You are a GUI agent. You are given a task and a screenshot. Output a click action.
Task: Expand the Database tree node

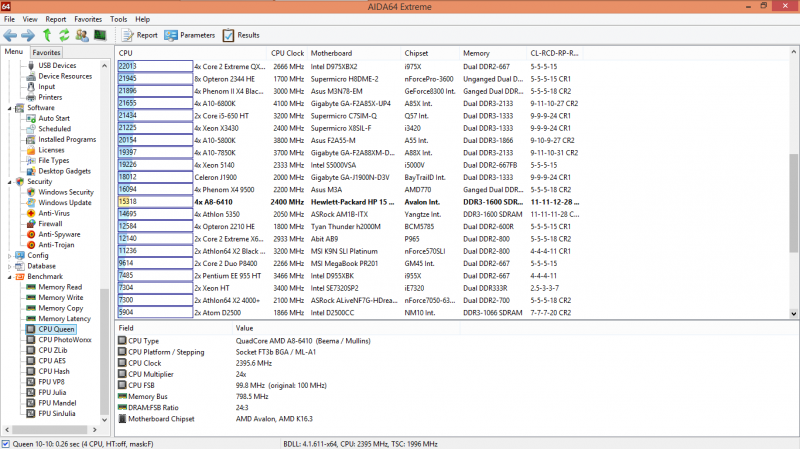[x=9, y=266]
